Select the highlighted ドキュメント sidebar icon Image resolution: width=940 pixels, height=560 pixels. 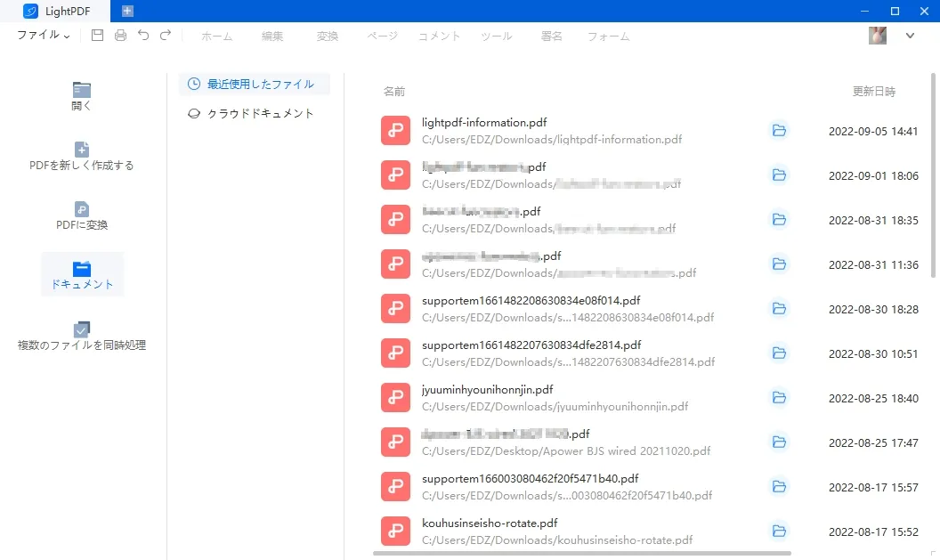click(82, 267)
